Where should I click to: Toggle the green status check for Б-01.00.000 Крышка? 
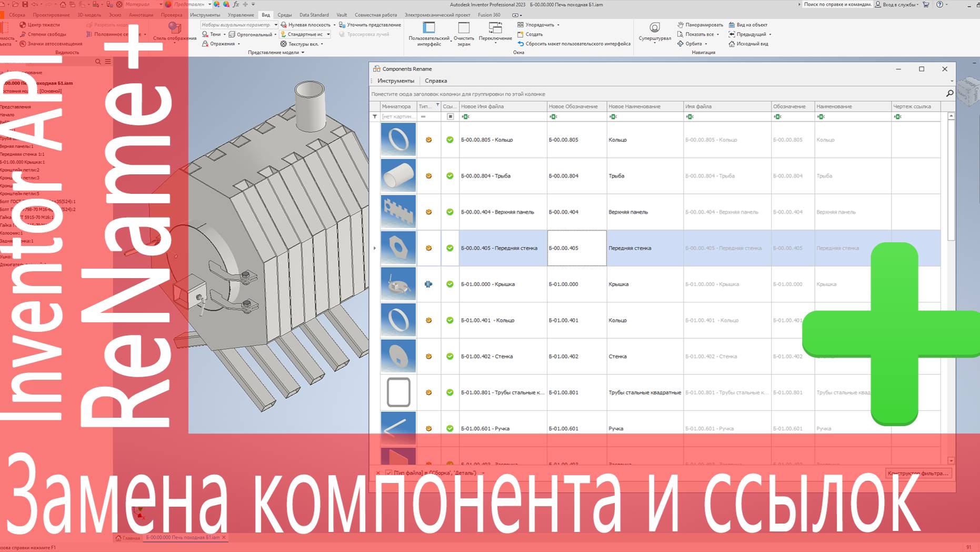click(450, 283)
